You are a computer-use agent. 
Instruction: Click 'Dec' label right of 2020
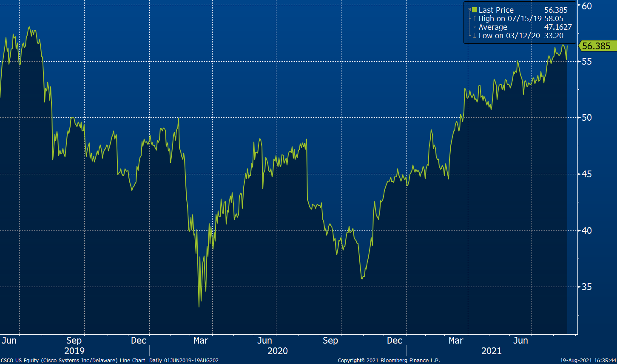click(395, 341)
